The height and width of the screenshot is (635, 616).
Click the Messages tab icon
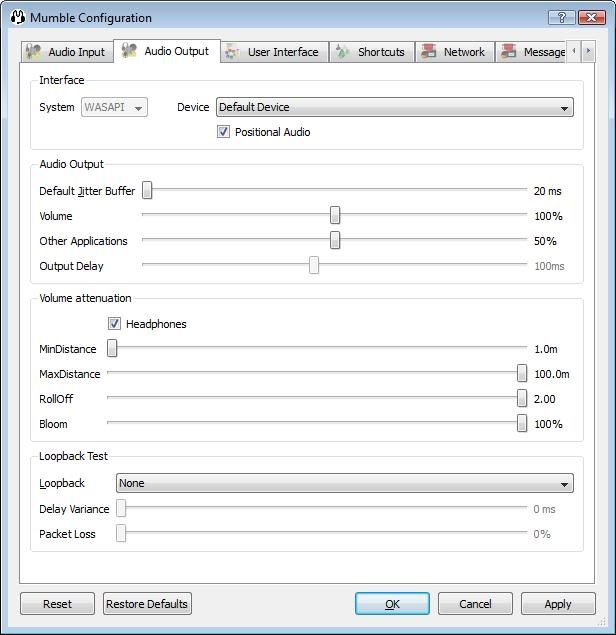509,52
